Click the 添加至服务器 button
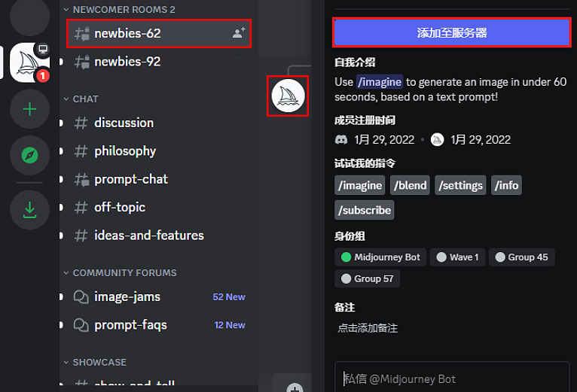The height and width of the screenshot is (392, 577). tap(452, 32)
